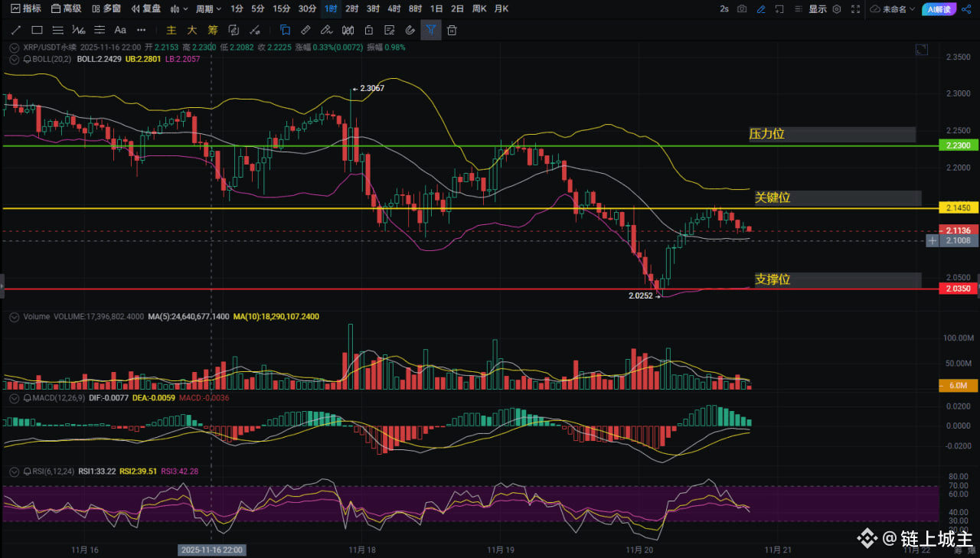This screenshot has height=558, width=980.
Task: Collapse the Volume indicator panel
Action: pos(13,316)
